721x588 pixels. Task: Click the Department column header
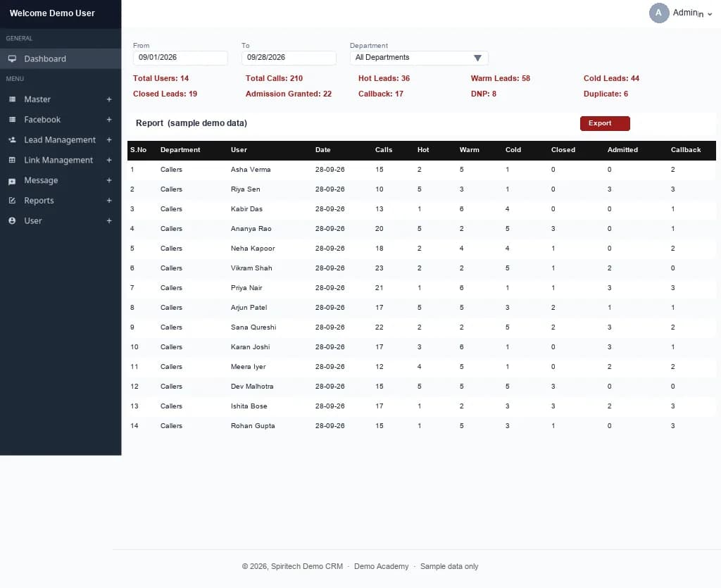point(180,150)
